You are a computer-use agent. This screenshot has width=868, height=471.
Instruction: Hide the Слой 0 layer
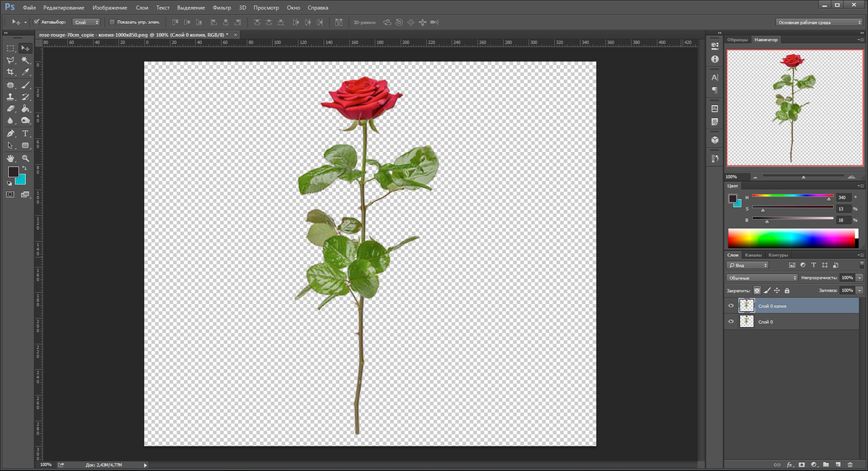(731, 321)
